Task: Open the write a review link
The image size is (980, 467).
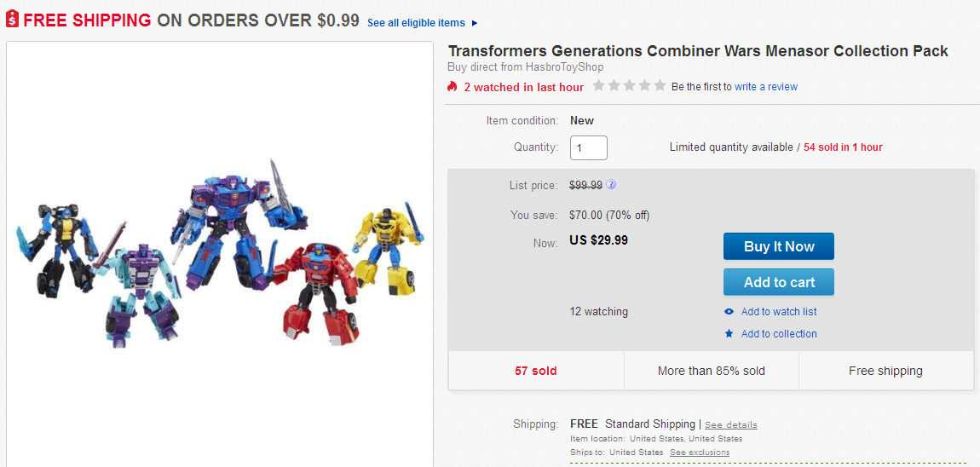Action: coord(766,87)
